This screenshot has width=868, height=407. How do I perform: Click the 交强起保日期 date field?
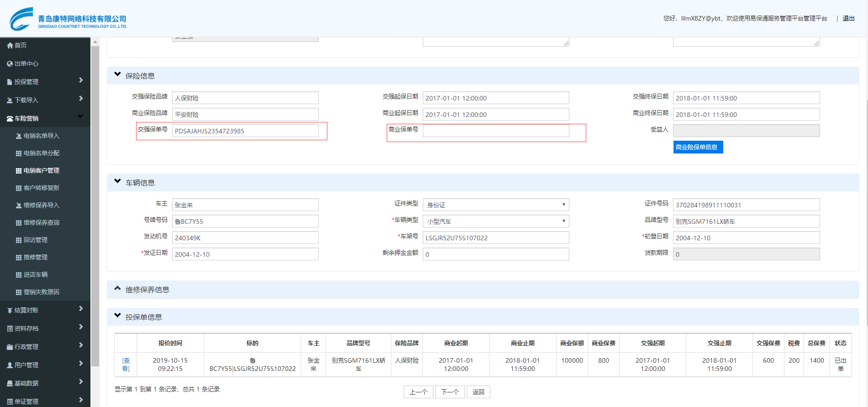(496, 98)
